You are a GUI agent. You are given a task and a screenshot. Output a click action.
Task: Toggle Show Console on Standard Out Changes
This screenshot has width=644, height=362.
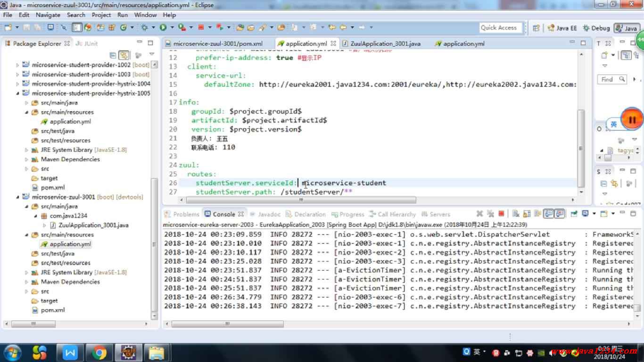click(x=549, y=214)
